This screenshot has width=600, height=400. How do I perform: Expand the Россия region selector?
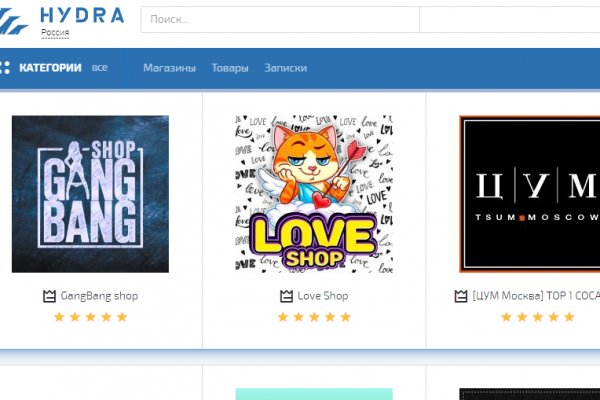[55, 33]
